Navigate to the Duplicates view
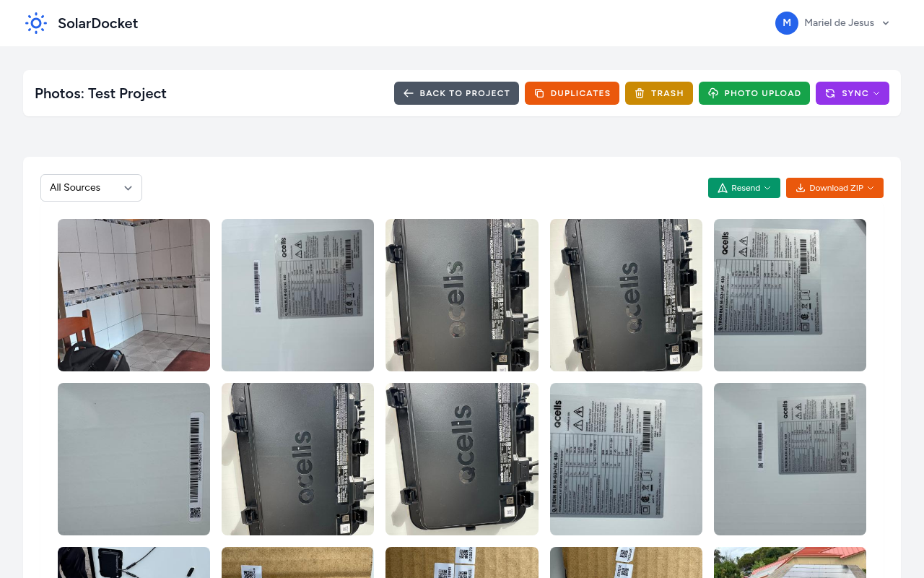This screenshot has width=924, height=578. (x=572, y=93)
